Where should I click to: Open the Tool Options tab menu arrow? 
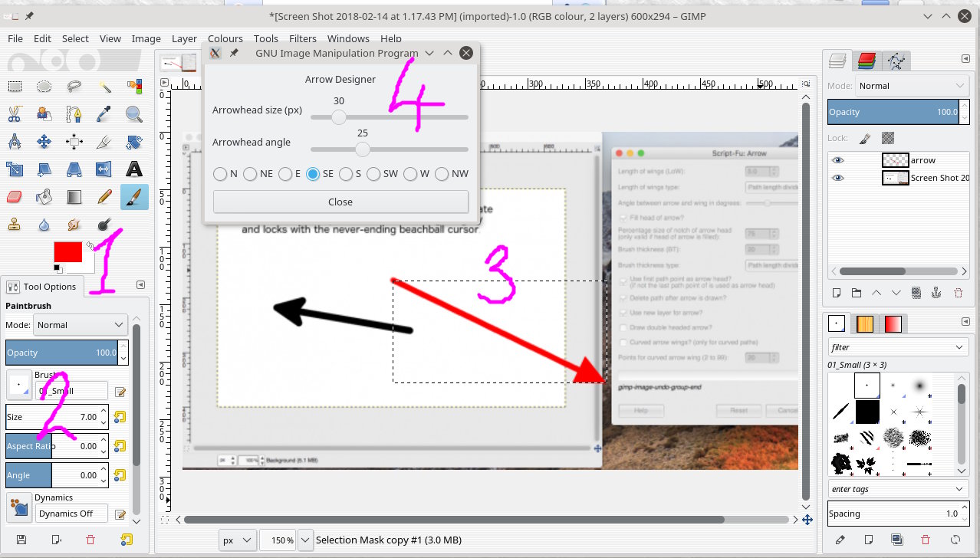pos(140,285)
